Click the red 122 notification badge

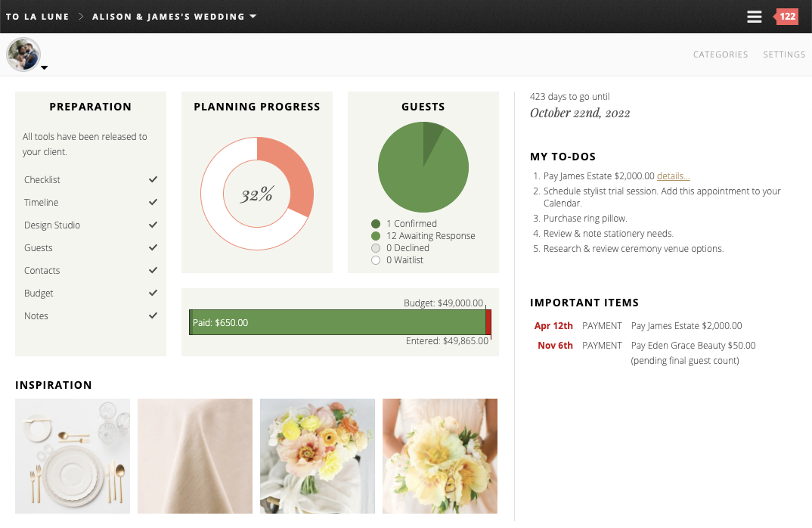[786, 16]
